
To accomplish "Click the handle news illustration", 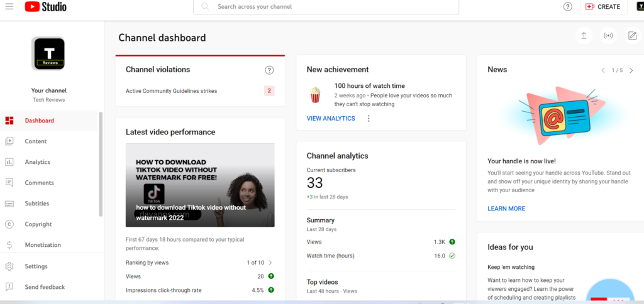I will [x=560, y=116].
